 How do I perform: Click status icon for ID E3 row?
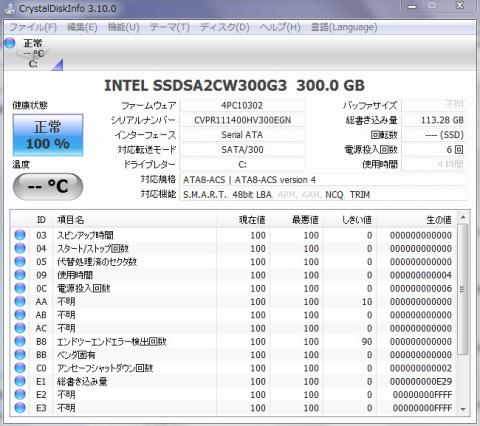[x=20, y=408]
